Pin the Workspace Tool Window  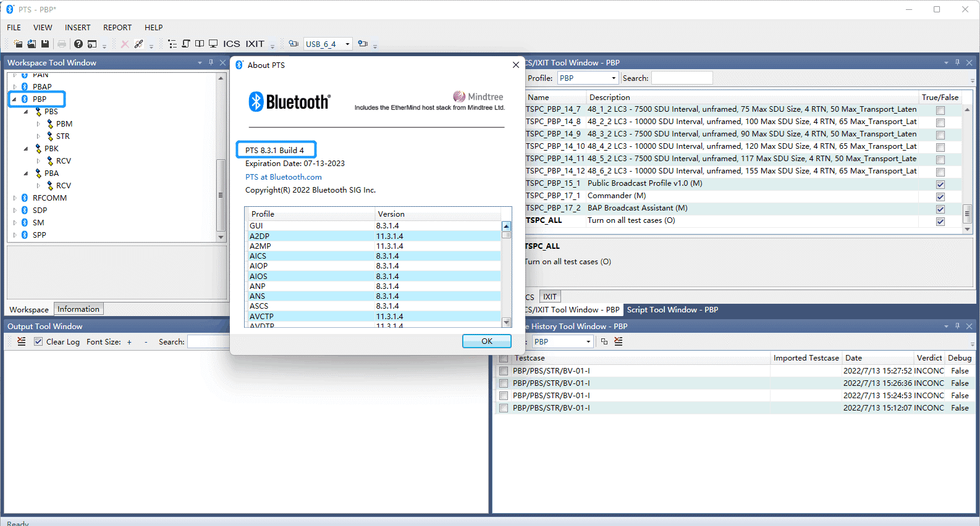(211, 62)
